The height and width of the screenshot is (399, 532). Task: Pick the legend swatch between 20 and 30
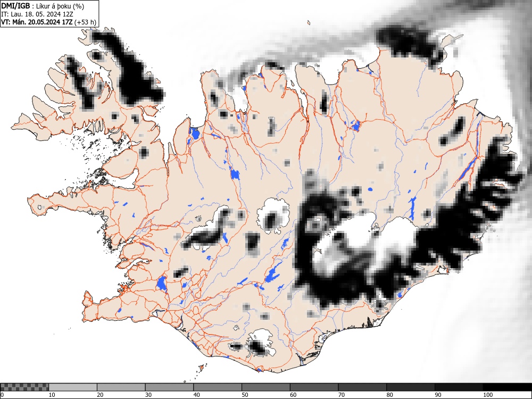[121, 387]
